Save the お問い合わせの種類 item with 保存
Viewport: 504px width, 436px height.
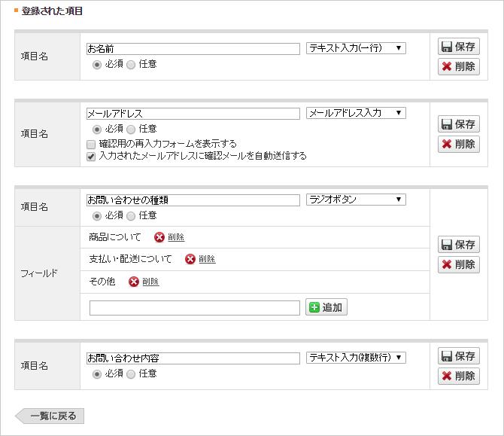458,245
